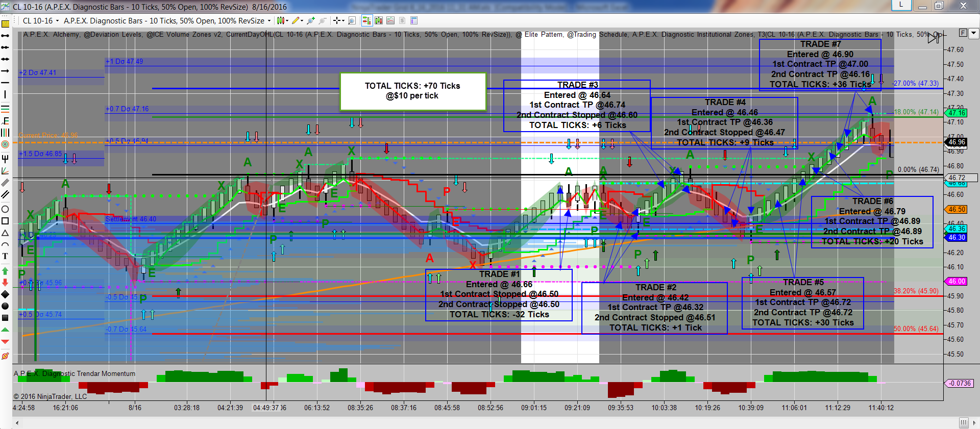The image size is (980, 429).
Task: Click the horizontal scrollbar left arrow
Action: [17, 423]
